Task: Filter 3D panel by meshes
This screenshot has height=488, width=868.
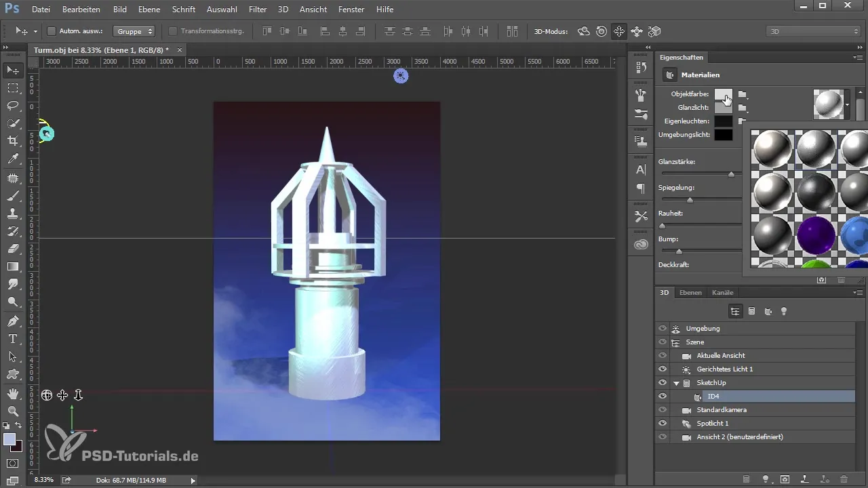Action: [x=751, y=311]
